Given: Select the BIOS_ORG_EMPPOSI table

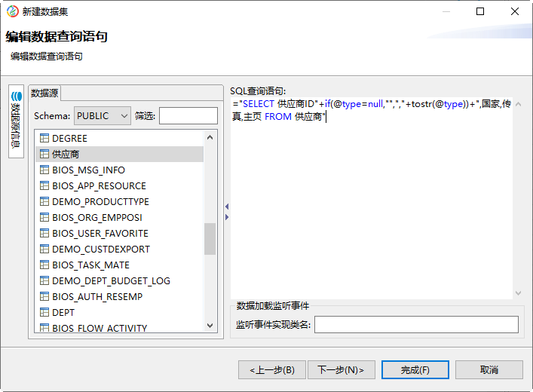Looking at the screenshot, I should (96, 218).
